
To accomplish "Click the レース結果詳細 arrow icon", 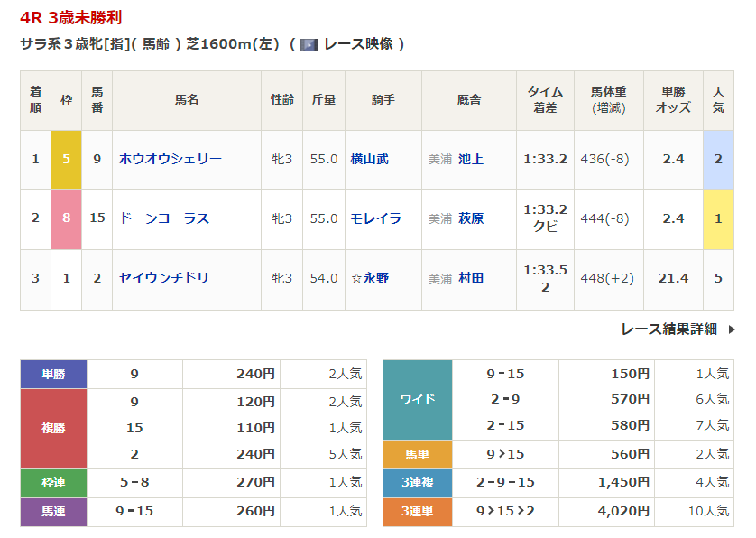I will 732,329.
